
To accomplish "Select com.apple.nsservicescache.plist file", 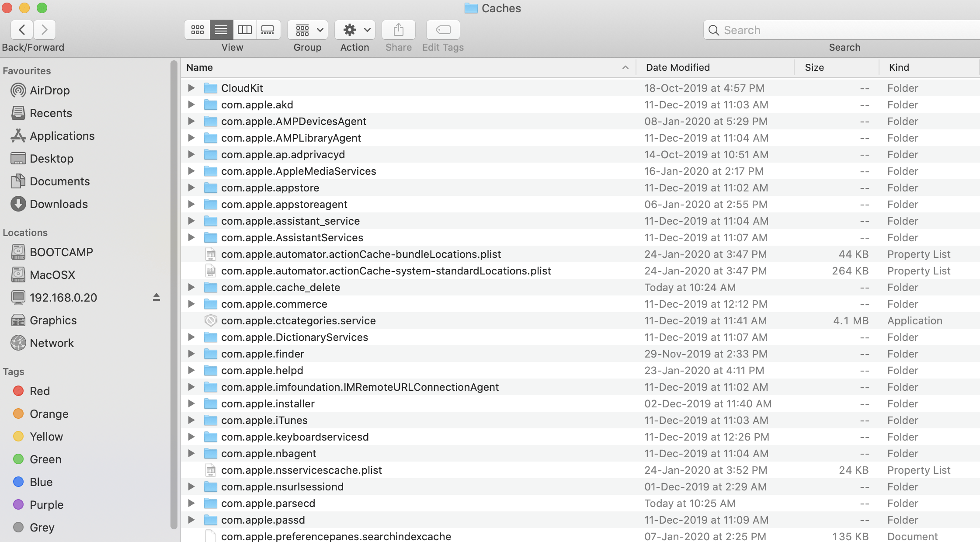I will click(x=580, y=470).
